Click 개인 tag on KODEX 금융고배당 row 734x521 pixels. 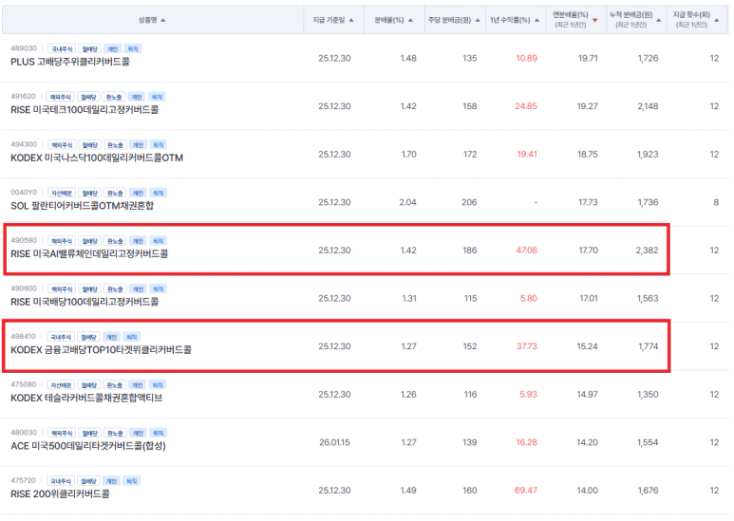coord(111,337)
